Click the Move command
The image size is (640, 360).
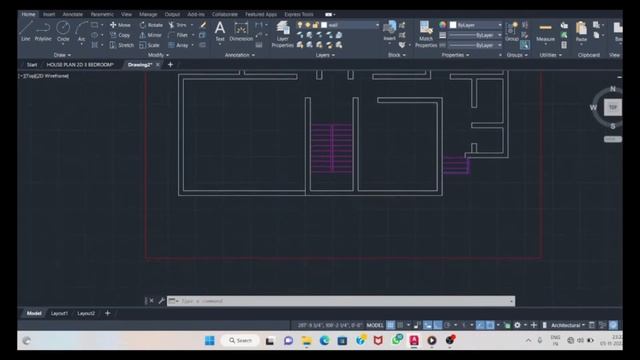coord(120,25)
